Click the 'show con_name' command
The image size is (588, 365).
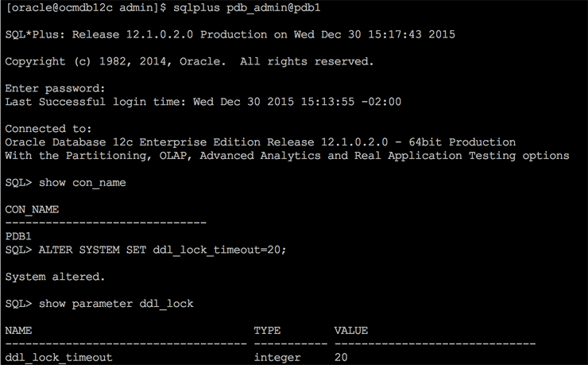click(83, 183)
